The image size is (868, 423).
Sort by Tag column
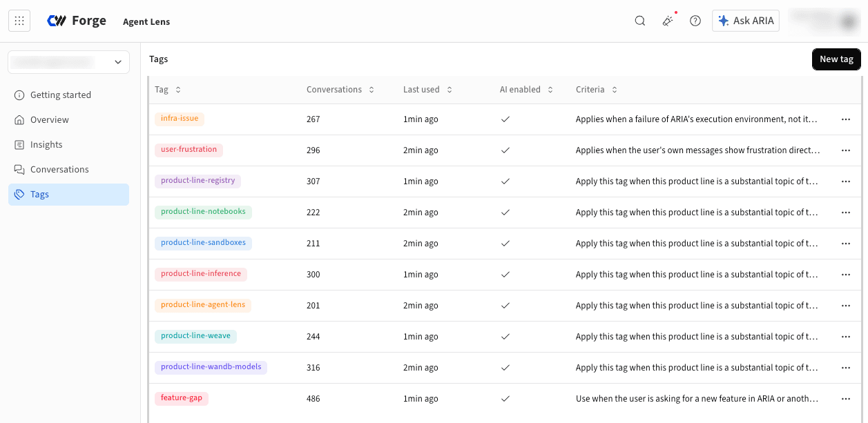click(168, 90)
